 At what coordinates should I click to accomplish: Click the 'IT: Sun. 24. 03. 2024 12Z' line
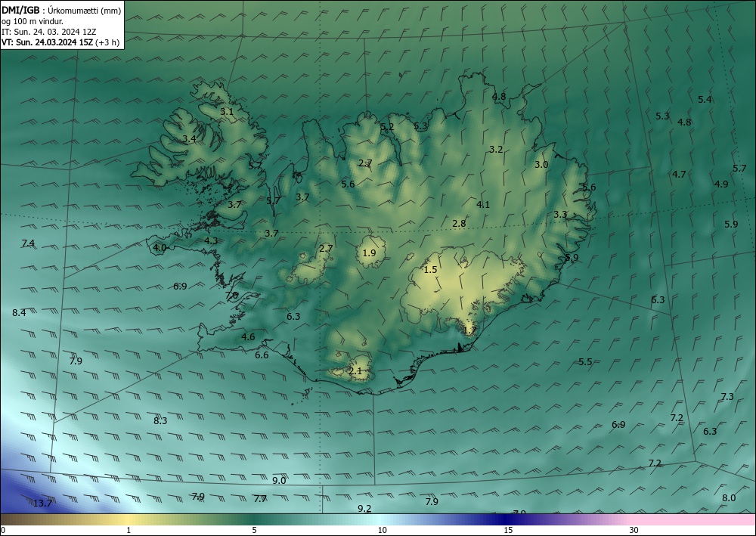[x=48, y=32]
